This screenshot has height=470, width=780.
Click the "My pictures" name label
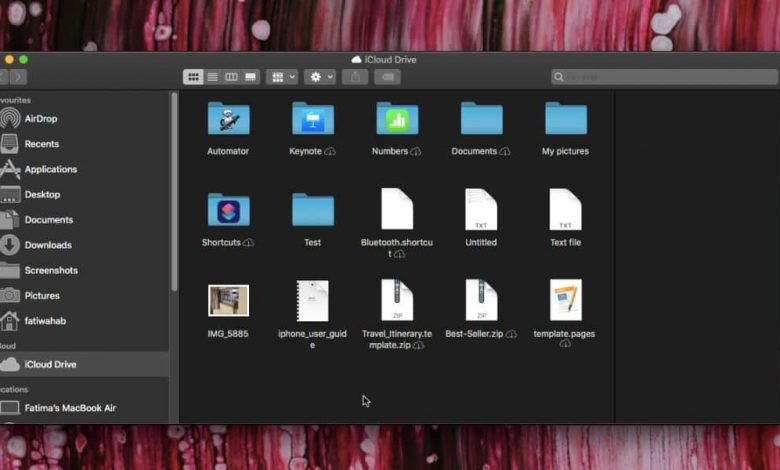[x=566, y=151]
